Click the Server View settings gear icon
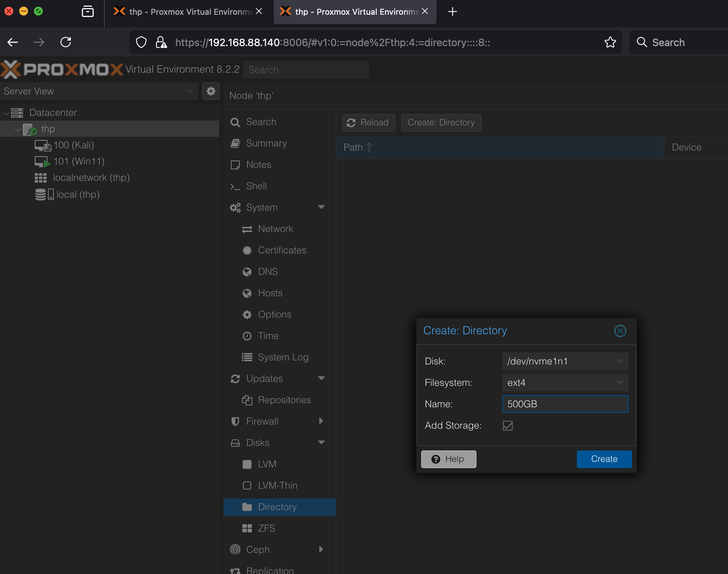Viewport: 728px width, 574px height. [x=211, y=91]
